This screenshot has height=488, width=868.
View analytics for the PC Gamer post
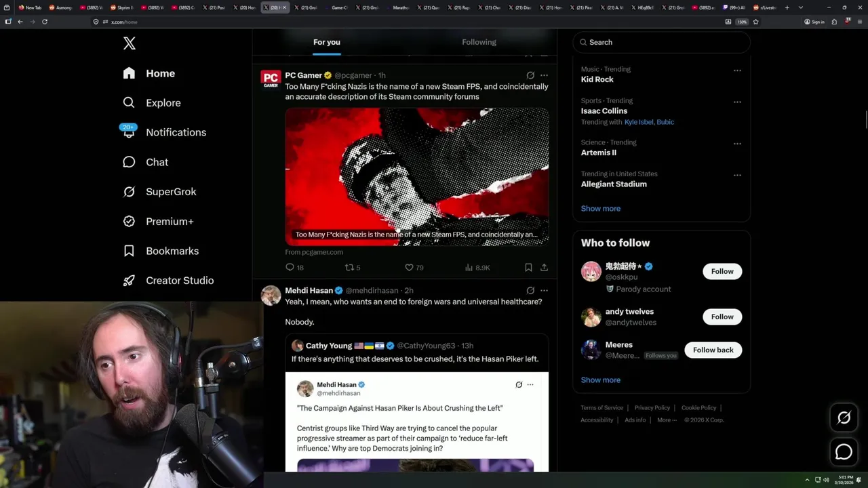pyautogui.click(x=477, y=268)
